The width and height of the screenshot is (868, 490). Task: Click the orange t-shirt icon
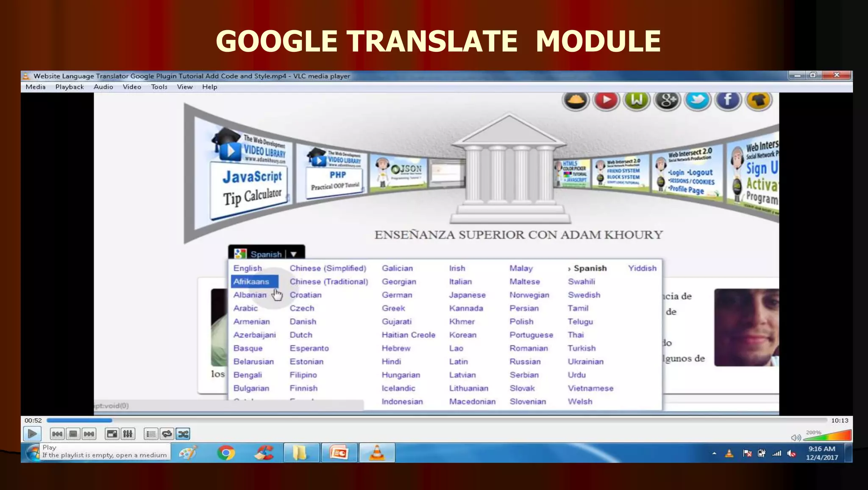[759, 101]
